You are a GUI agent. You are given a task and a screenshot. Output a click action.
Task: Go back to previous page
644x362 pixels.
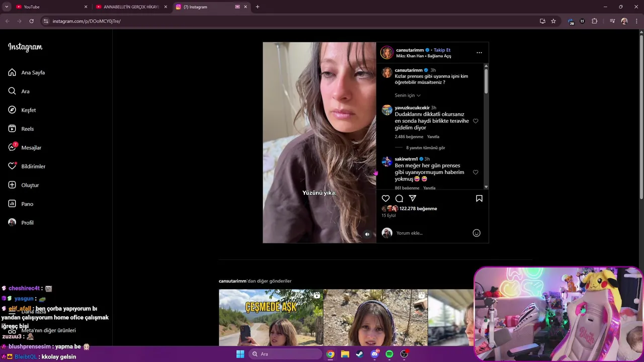pyautogui.click(x=7, y=21)
